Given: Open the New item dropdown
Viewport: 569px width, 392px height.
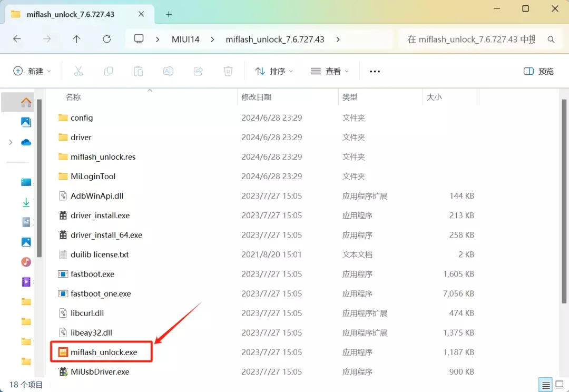Looking at the screenshot, I should tap(32, 71).
